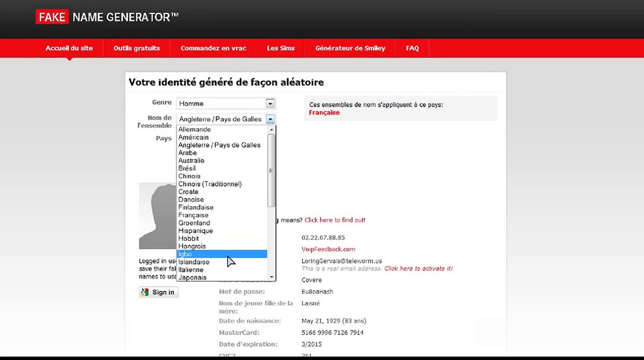The width and height of the screenshot is (644, 360).
Task: Open Accueil du site tab
Action: point(69,48)
